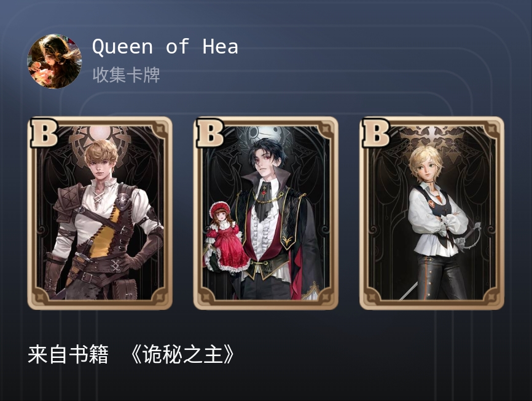The height and width of the screenshot is (401, 532).
Task: View the blonde crossed-arms swordswoman card
Action: 432,213
